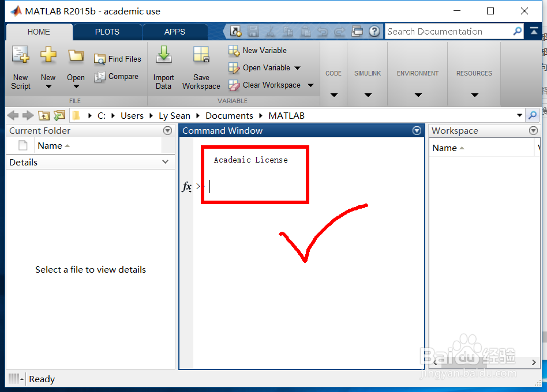
Task: Click the status bar busy indicator button
Action: click(16, 379)
